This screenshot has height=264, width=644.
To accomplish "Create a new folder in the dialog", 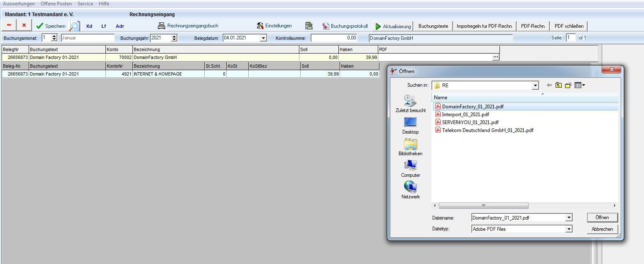I will click(x=568, y=85).
